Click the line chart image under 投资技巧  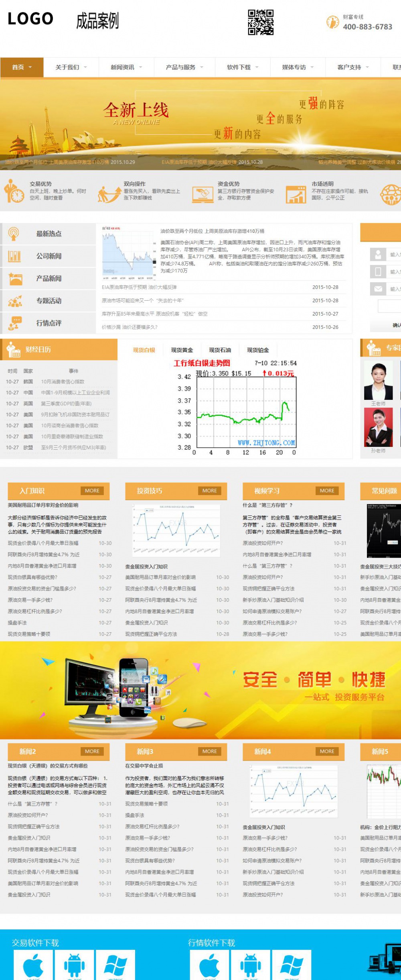coord(176,531)
